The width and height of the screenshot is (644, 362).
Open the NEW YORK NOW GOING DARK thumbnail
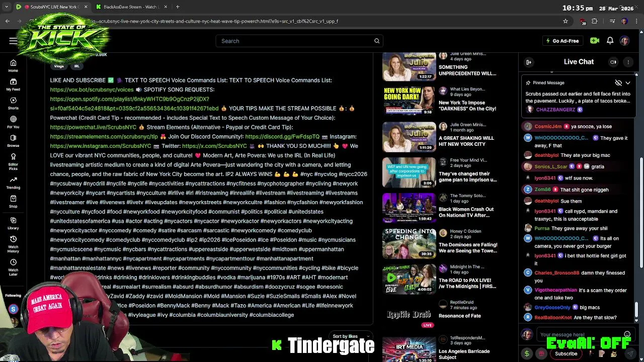tap(409, 101)
